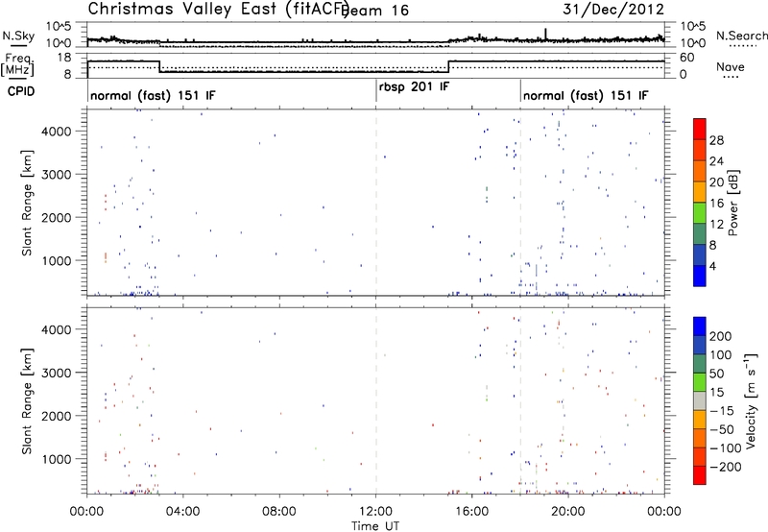Screen dimensions: 768x532
Task: Click the '16:00' time axis tick label
Action: pos(471,512)
